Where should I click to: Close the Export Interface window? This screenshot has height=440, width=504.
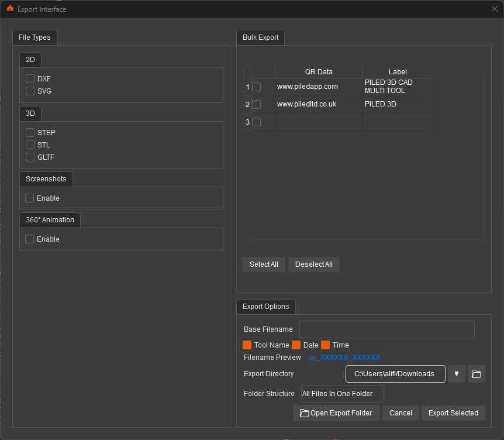point(494,9)
